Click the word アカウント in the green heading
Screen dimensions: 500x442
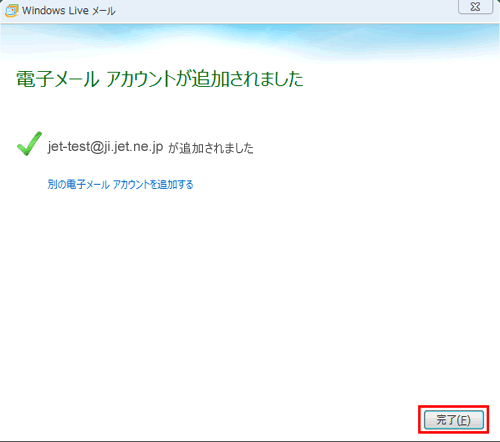click(141, 79)
